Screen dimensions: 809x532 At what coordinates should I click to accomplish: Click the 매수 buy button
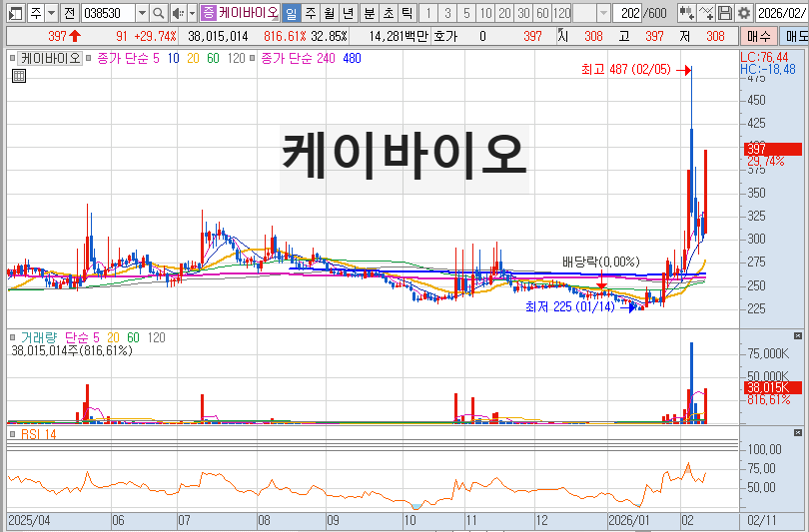[x=758, y=36]
